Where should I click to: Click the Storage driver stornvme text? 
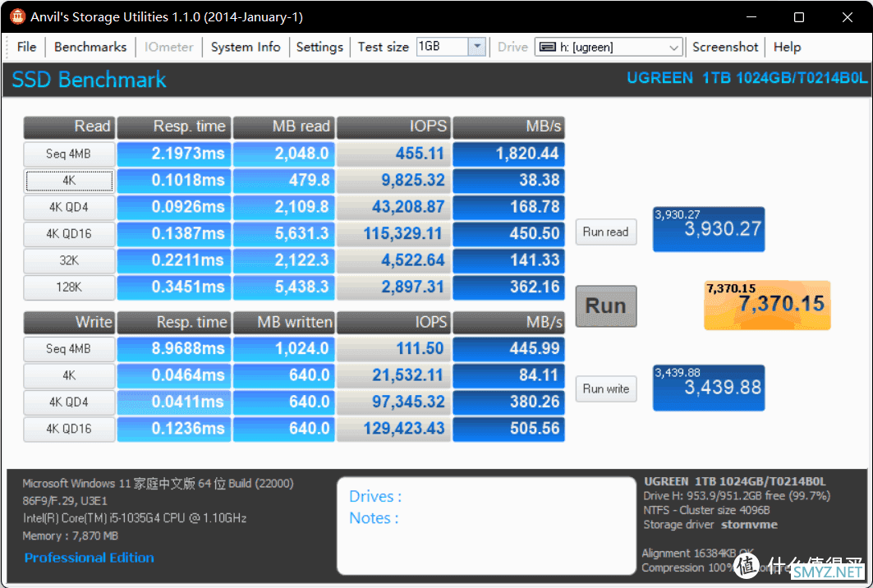tap(710, 525)
